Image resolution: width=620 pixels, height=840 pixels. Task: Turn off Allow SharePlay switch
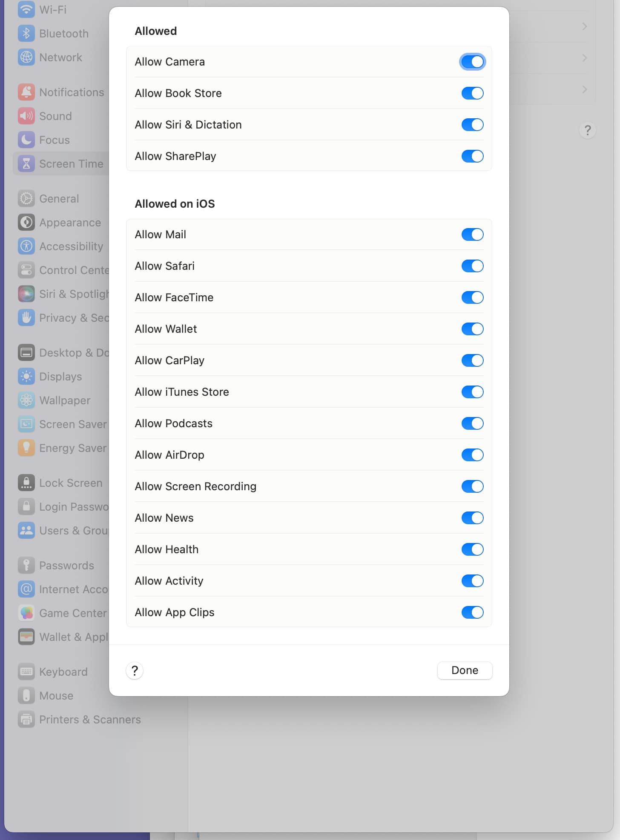[472, 156]
